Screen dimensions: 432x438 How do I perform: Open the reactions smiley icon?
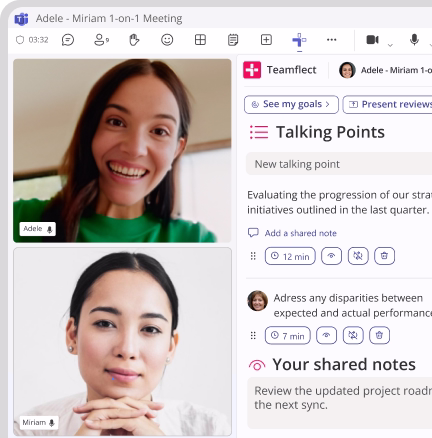click(x=167, y=40)
